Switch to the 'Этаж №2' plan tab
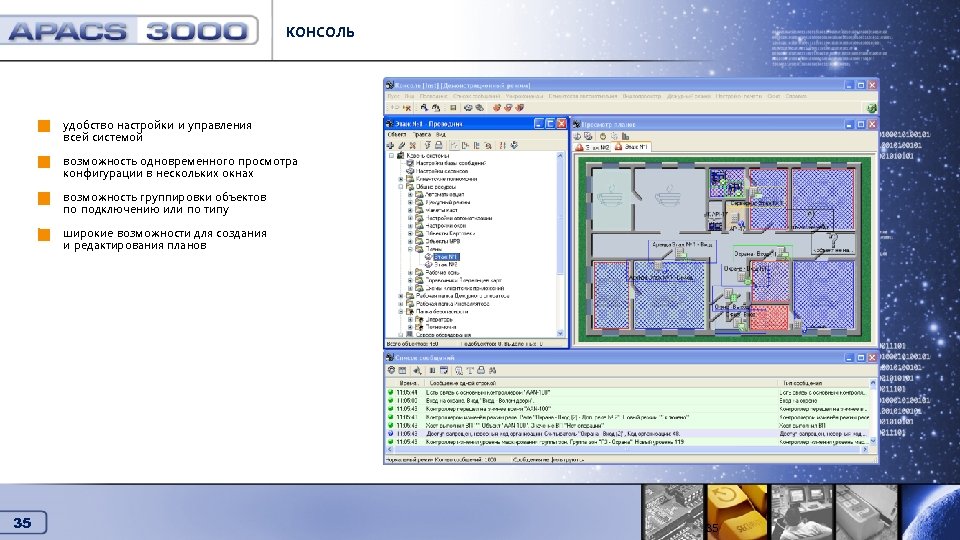960x540 pixels. [x=593, y=147]
